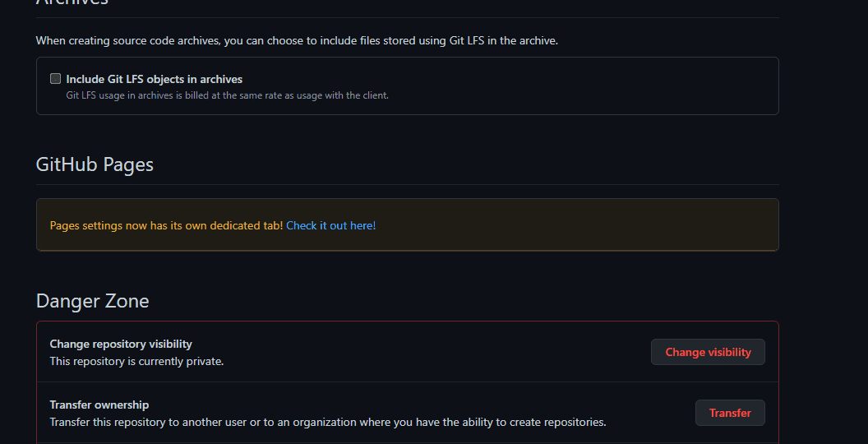Click the Change repository visibility row in Danger Zone

[x=408, y=352]
